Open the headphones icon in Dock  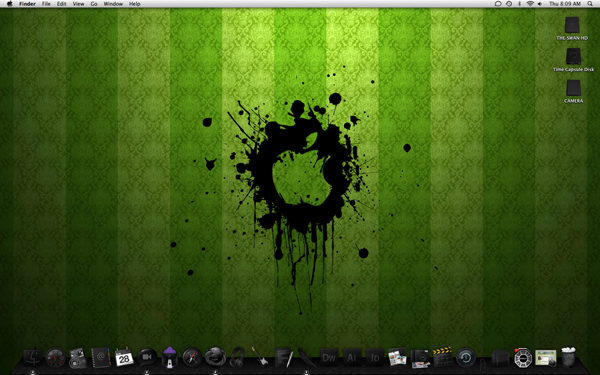click(x=237, y=357)
